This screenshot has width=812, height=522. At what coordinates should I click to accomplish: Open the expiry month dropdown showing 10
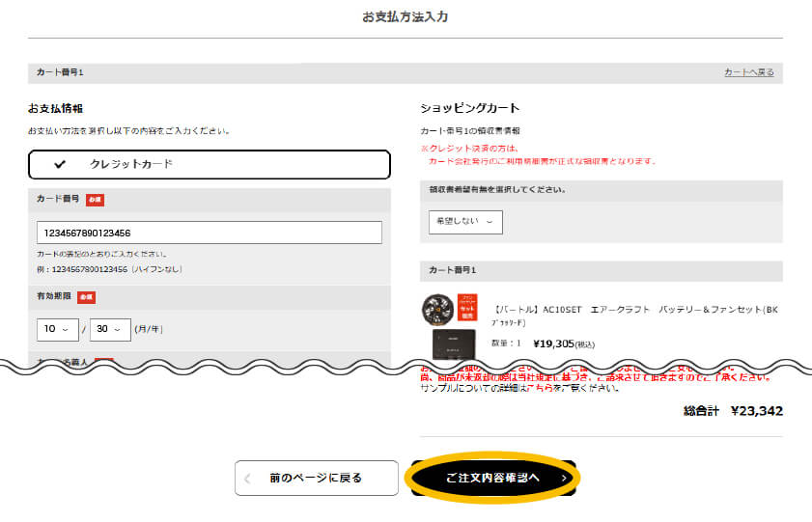click(x=58, y=329)
